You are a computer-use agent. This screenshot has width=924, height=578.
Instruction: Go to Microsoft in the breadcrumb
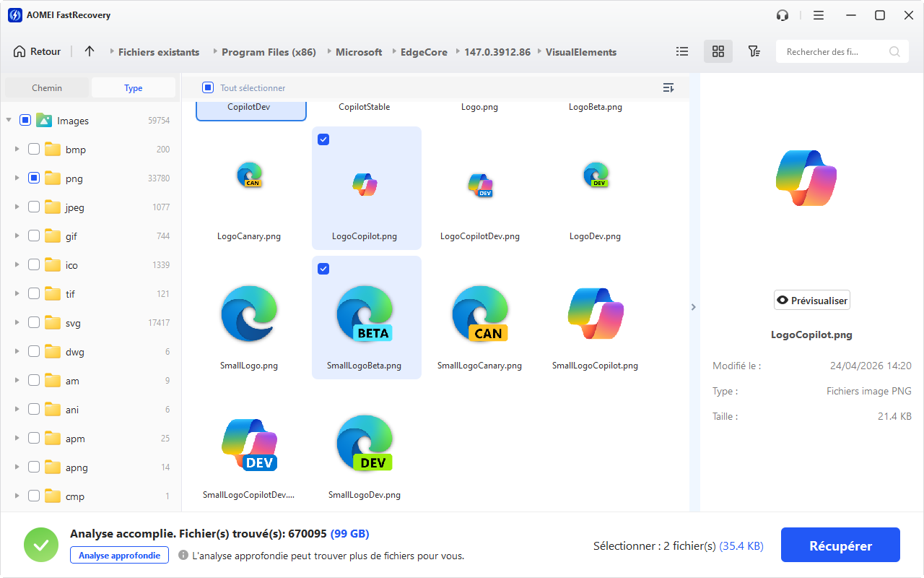(x=359, y=52)
